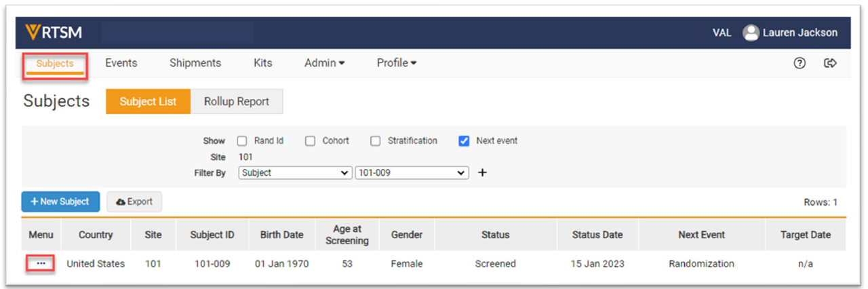Open the three-dot row menu for subject 101-009
This screenshot has height=289, width=868.
tap(41, 264)
